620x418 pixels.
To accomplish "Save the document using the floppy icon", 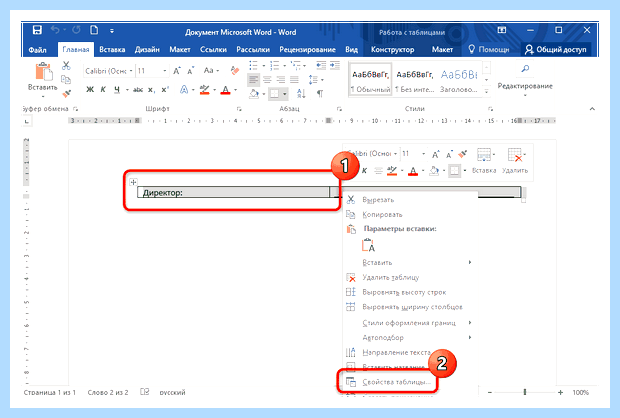I will [37, 30].
